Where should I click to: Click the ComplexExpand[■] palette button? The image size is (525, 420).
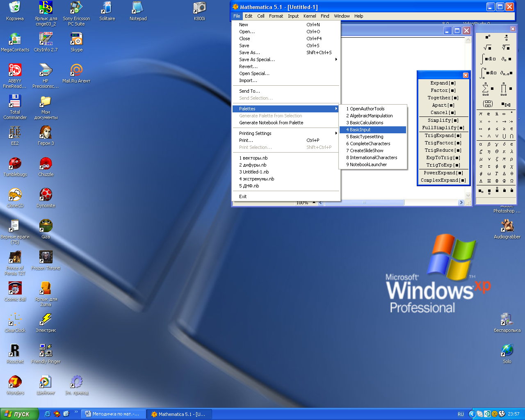pos(443,180)
